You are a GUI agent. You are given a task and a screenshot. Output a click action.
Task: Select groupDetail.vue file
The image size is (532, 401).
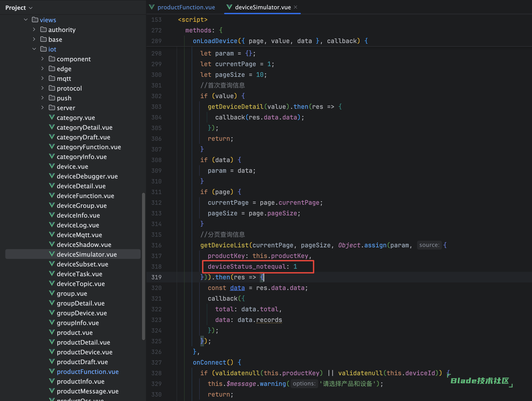coord(81,303)
